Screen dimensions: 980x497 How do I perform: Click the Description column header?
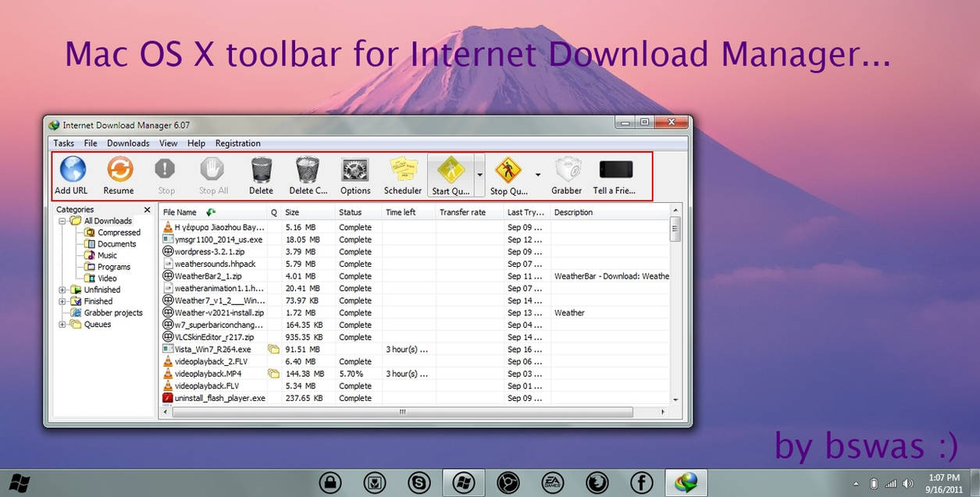(x=610, y=212)
